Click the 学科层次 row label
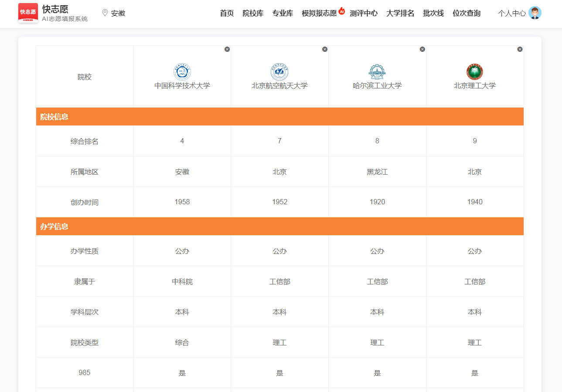 point(85,312)
